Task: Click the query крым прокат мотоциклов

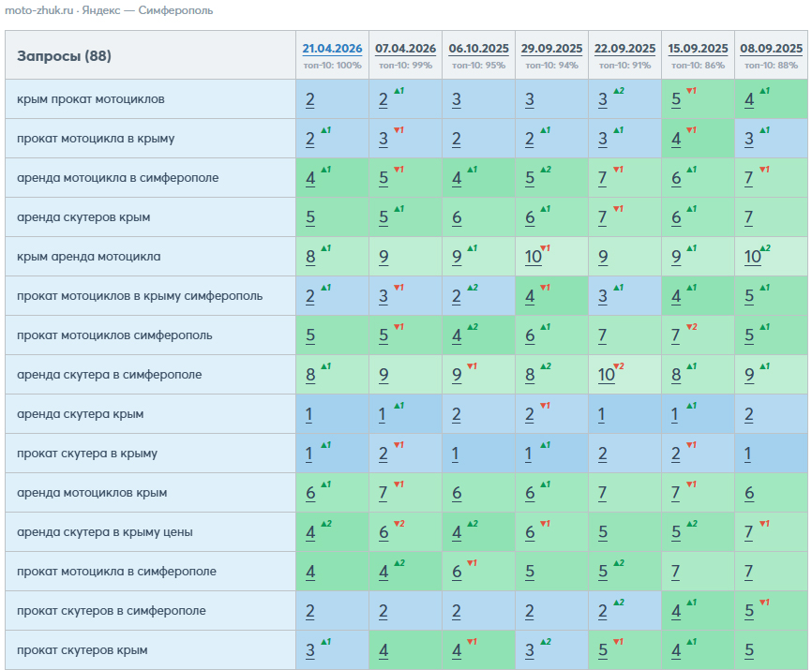Action: 91,98
